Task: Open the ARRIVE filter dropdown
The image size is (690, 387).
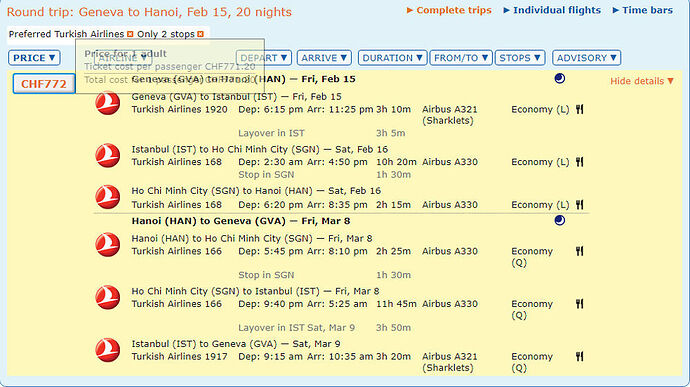Action: (324, 58)
